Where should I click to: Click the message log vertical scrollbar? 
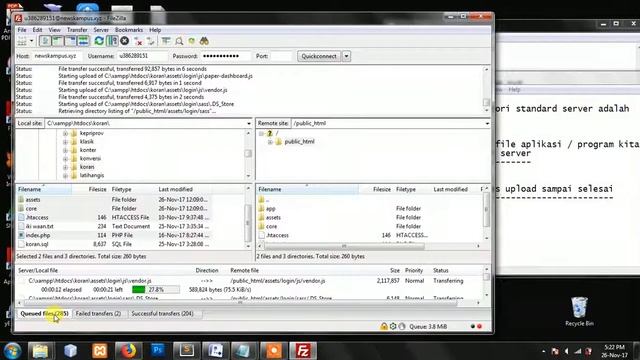click(486, 102)
